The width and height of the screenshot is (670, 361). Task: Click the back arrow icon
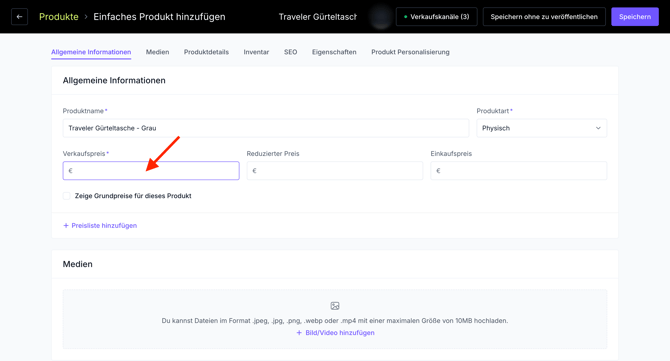tap(19, 17)
